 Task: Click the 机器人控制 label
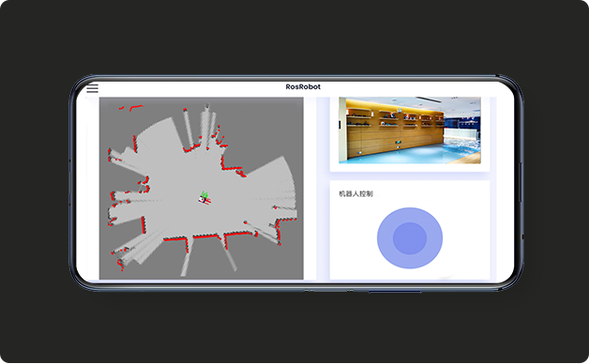pos(355,194)
